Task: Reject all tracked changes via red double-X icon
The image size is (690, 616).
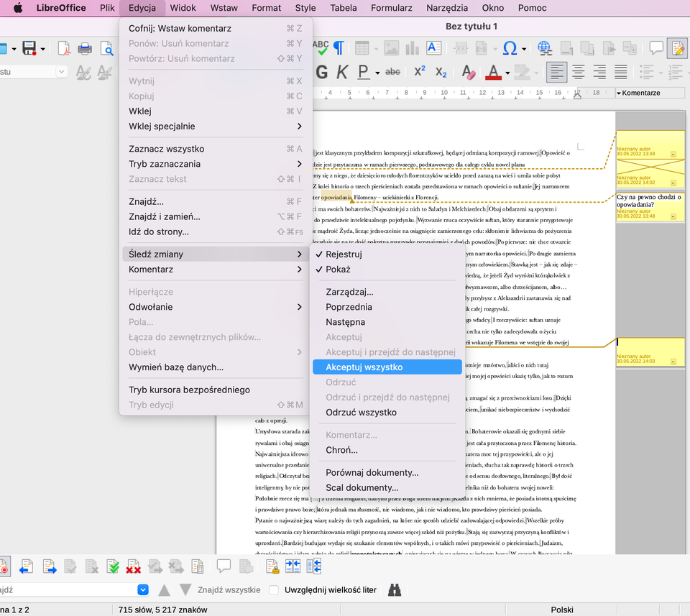Action: [133, 566]
